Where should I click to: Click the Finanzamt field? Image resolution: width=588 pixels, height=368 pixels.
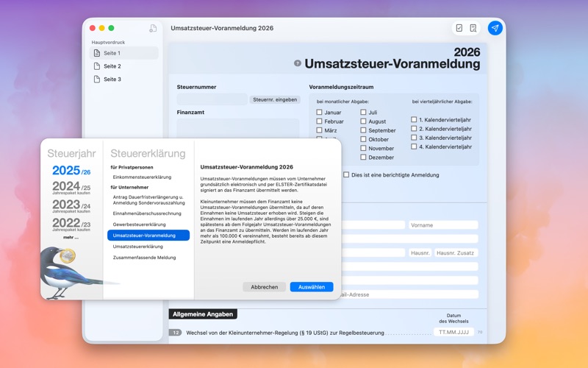[x=238, y=128]
